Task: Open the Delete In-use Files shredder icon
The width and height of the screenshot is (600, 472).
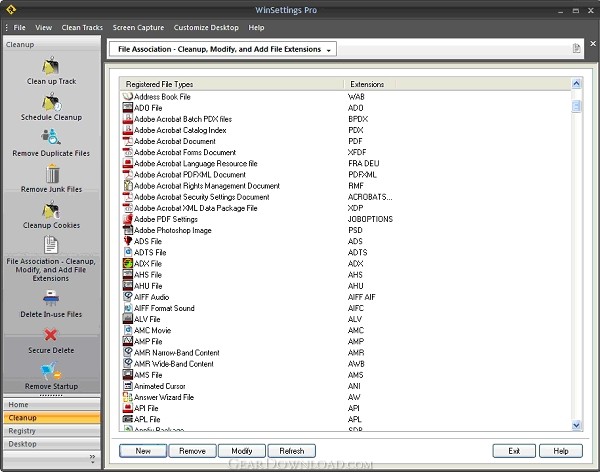Action: tap(51, 298)
